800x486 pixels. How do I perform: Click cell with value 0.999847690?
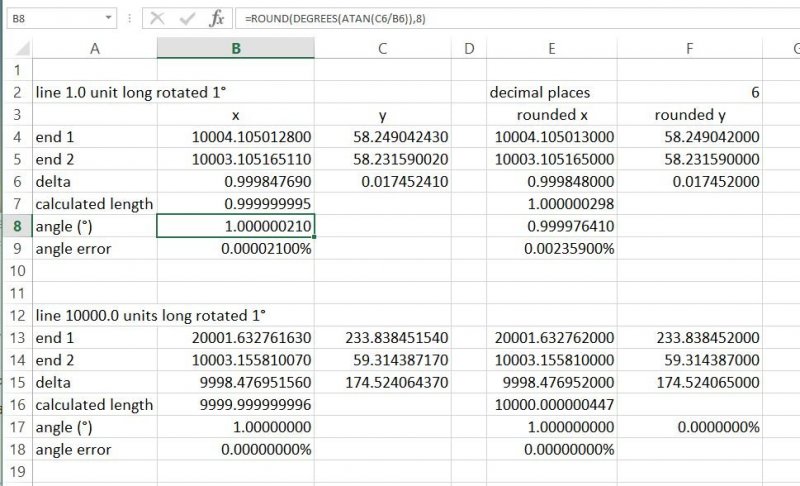(x=236, y=182)
